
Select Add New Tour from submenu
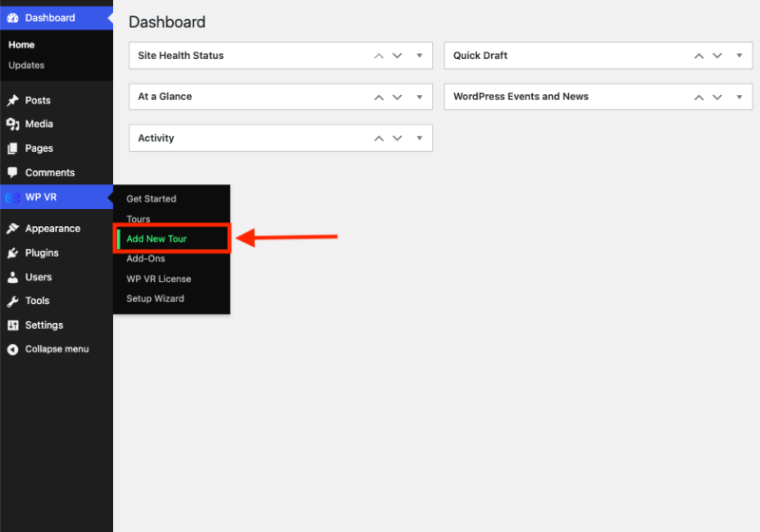[157, 239]
